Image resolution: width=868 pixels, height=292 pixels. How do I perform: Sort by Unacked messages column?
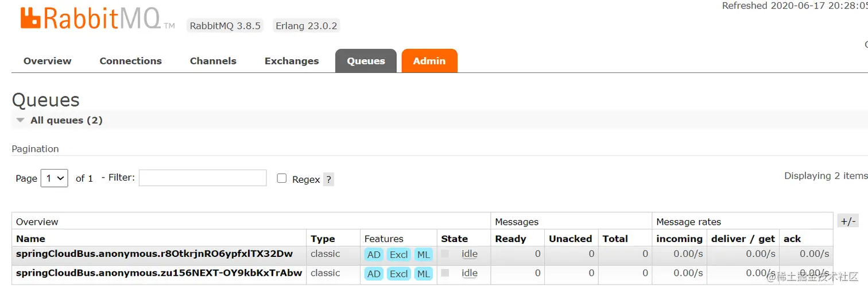pyautogui.click(x=570, y=239)
